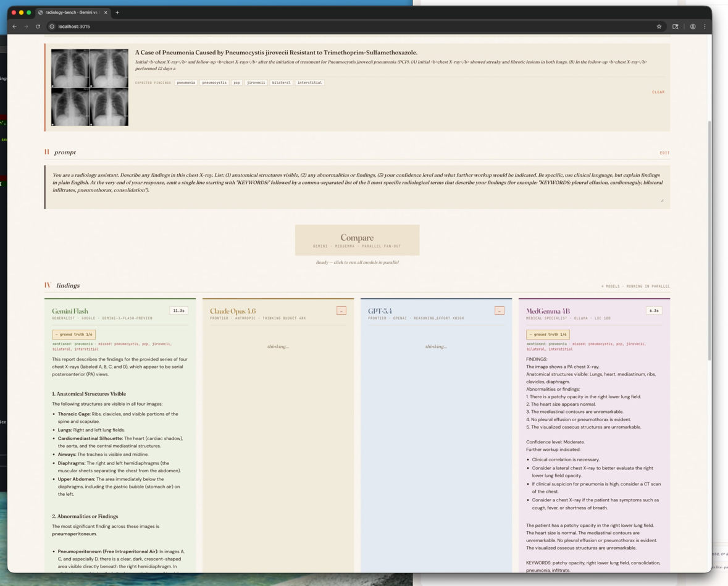Click EDIT to modify the prompt
The height and width of the screenshot is (586, 728).
(666, 153)
